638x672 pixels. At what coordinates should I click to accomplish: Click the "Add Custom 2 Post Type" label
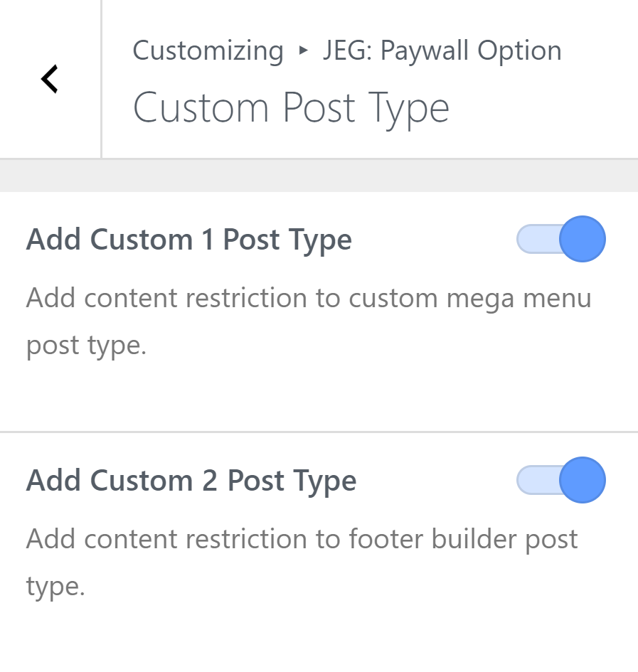pos(191,481)
